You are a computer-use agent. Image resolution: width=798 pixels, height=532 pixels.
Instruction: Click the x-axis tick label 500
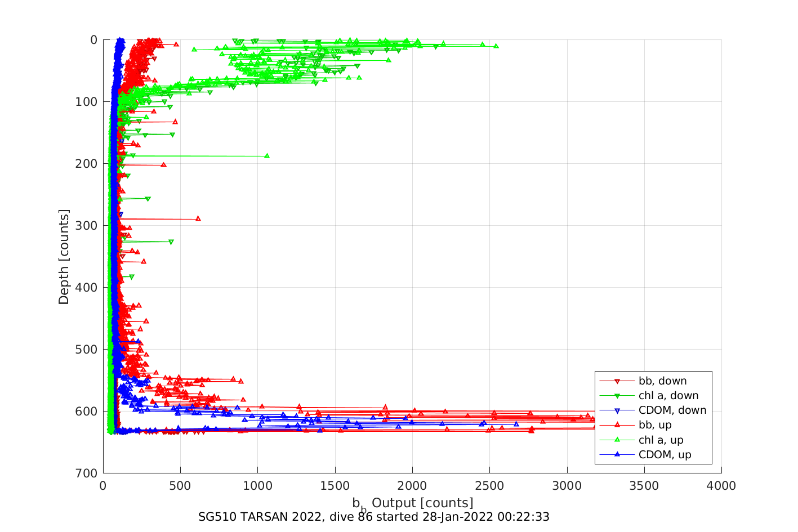(180, 486)
